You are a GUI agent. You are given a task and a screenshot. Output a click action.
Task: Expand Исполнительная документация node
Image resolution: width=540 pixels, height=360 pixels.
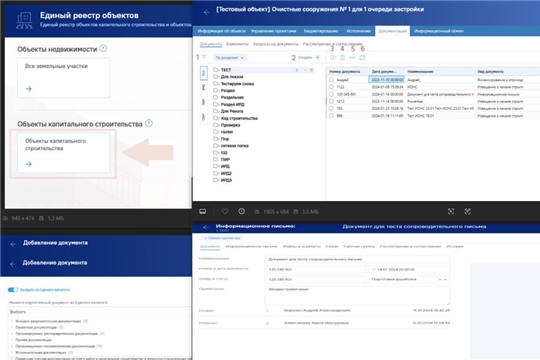tap(12, 352)
